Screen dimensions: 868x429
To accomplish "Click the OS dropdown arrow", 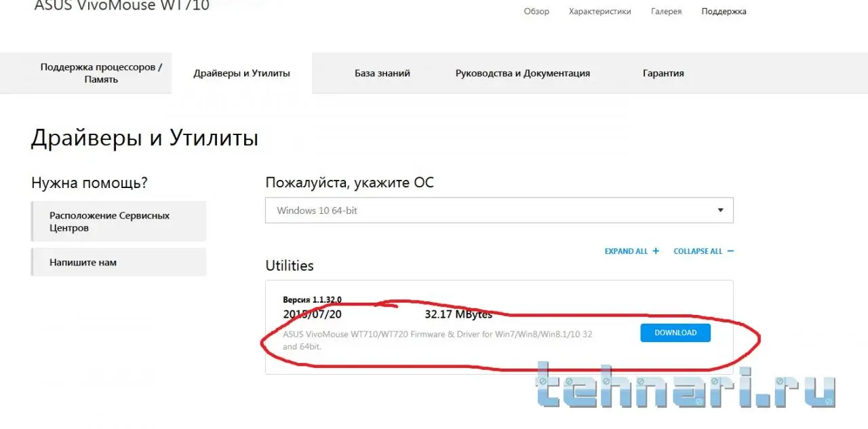I will [720, 210].
